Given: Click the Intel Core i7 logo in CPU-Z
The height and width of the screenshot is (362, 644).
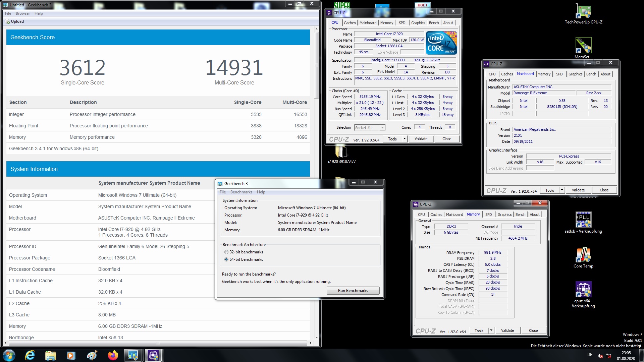Looking at the screenshot, I should click(x=441, y=43).
